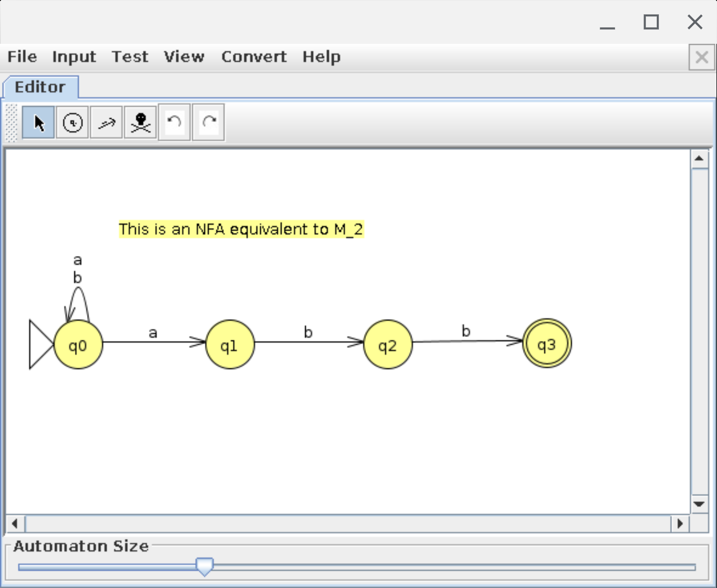717x588 pixels.
Task: Click the yellow NFA note label
Action: pos(241,230)
